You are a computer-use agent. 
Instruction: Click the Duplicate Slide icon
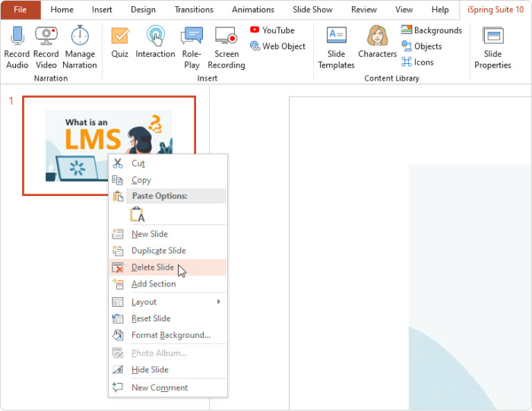tap(118, 251)
